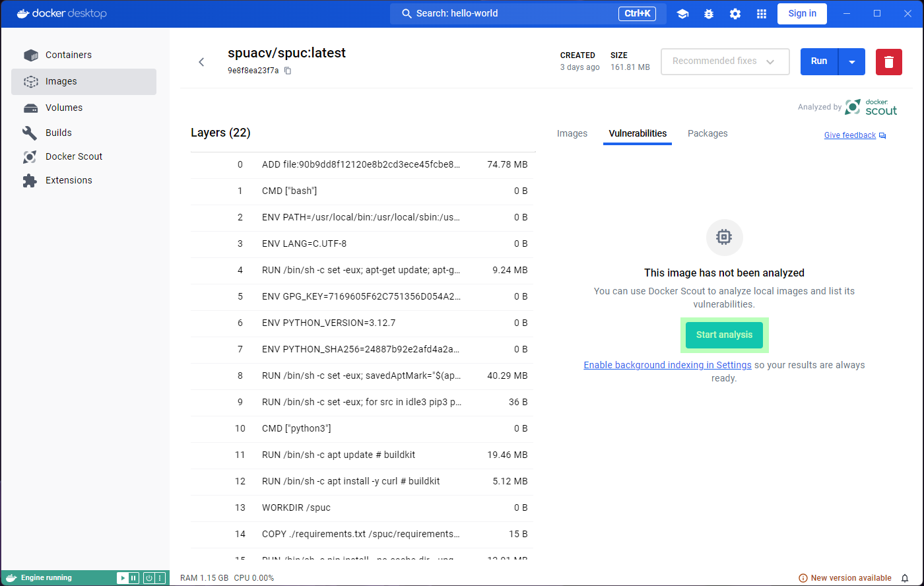Click the Run button
The width and height of the screenshot is (924, 586).
click(x=819, y=61)
